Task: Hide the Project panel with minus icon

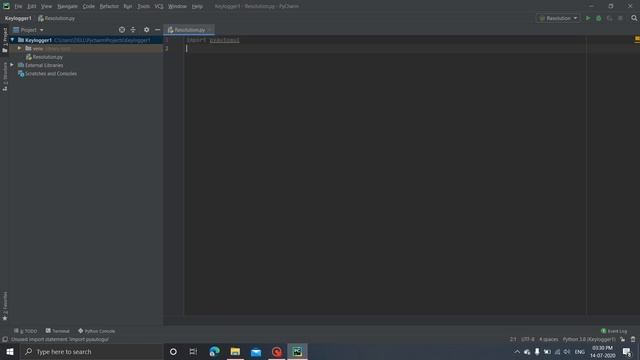Action: point(158,30)
